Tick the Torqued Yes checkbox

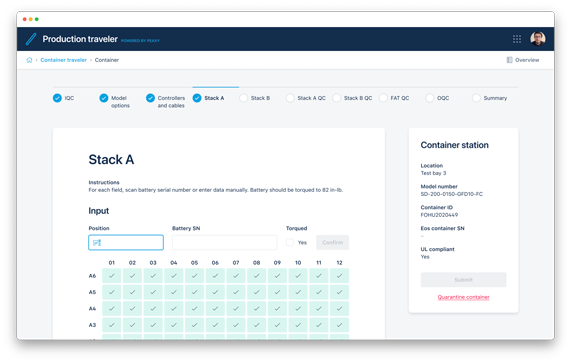290,243
